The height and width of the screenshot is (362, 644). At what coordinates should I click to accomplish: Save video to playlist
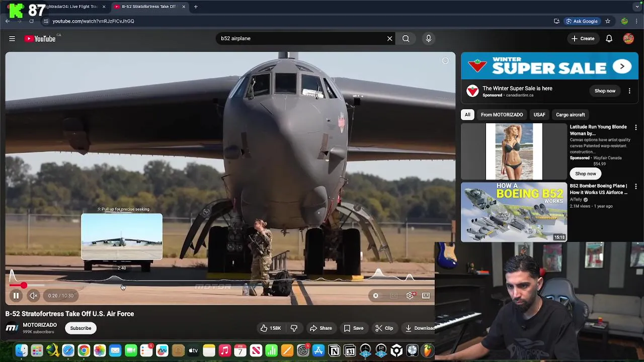[354, 328]
